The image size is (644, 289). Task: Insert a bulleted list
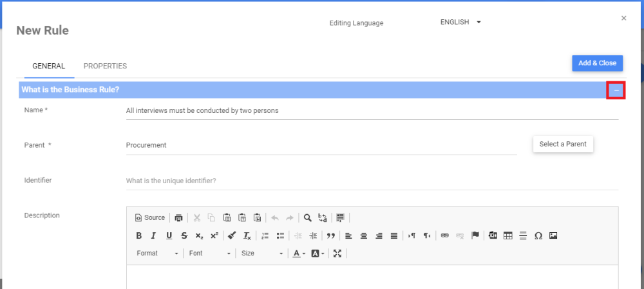pos(281,236)
